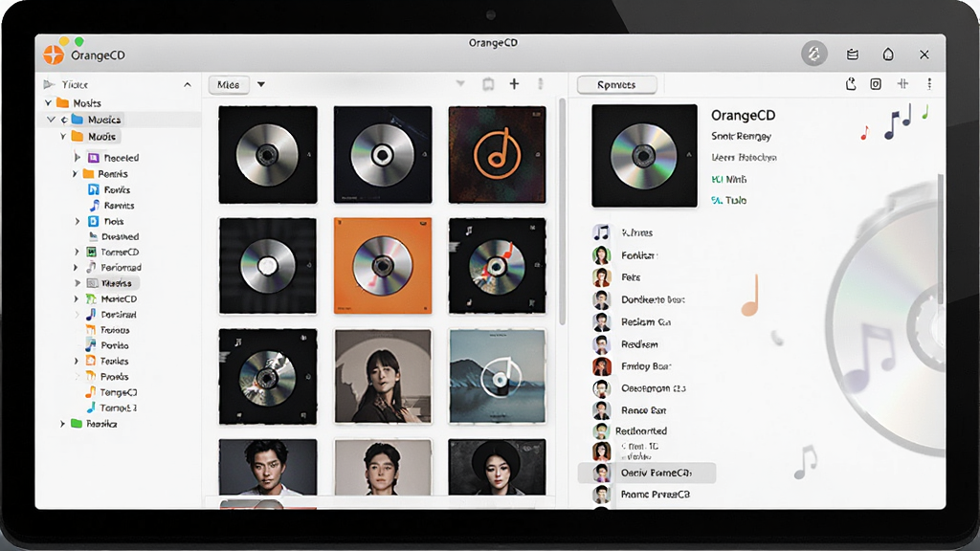Click the square disc icon in details toolbar
This screenshot has width=980, height=551.
[x=876, y=84]
